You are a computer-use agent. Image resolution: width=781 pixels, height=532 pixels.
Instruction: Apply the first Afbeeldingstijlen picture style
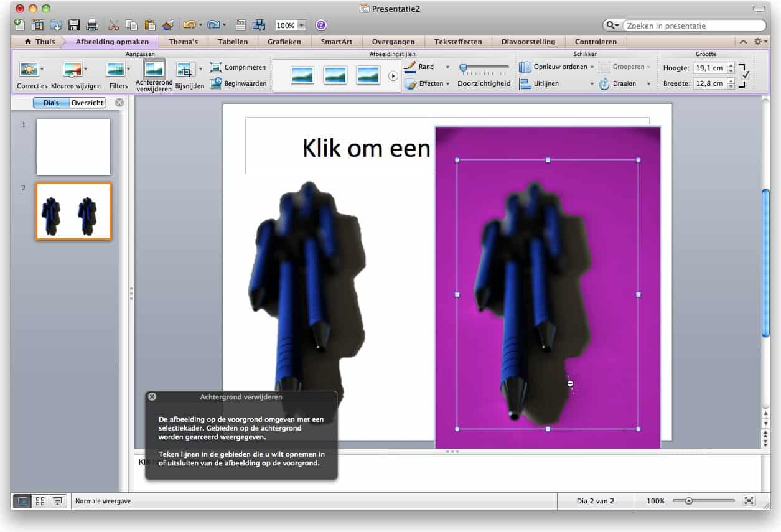click(302, 75)
